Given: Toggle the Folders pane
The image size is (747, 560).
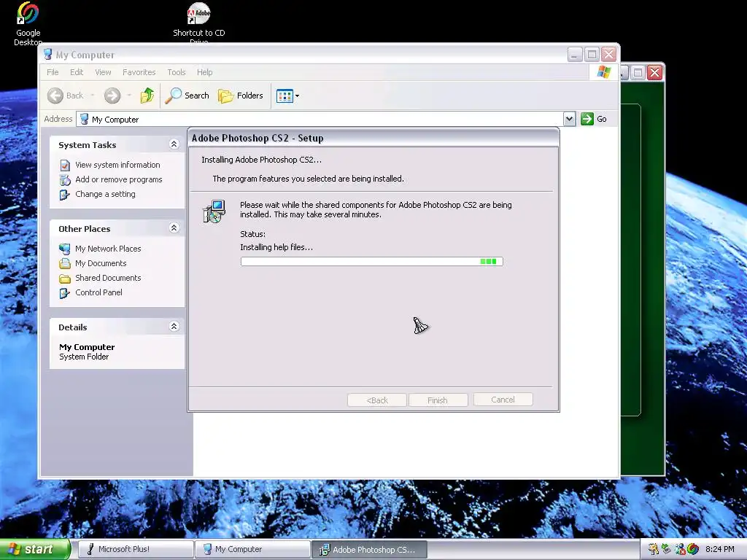Looking at the screenshot, I should pyautogui.click(x=241, y=96).
